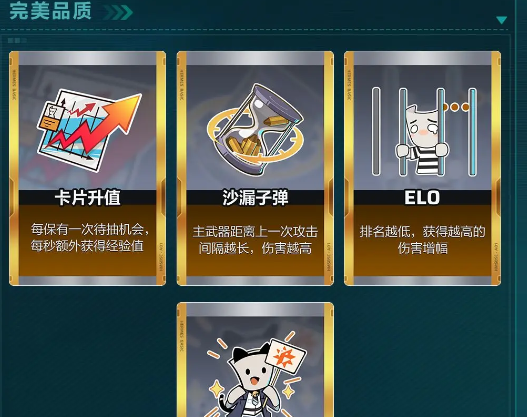Click the 卡片升值 description about 待抽机会 experience
Image resolution: width=527 pixels, height=417 pixels.
[x=90, y=238]
